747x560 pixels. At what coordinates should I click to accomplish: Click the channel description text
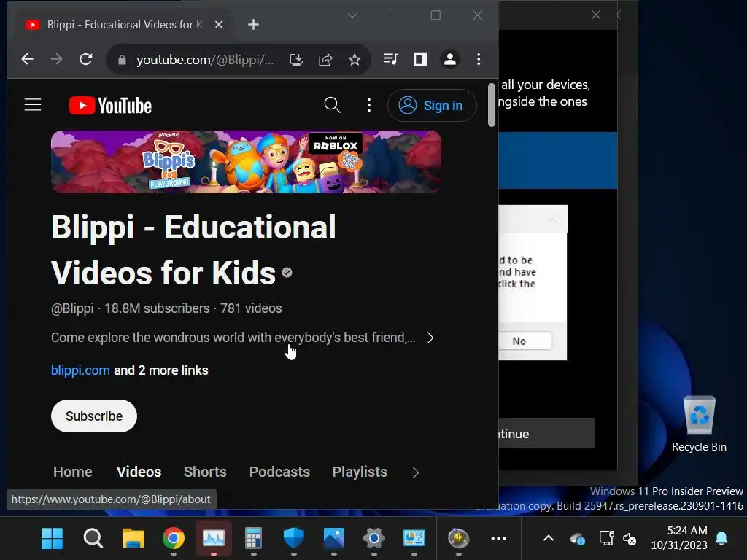(233, 338)
